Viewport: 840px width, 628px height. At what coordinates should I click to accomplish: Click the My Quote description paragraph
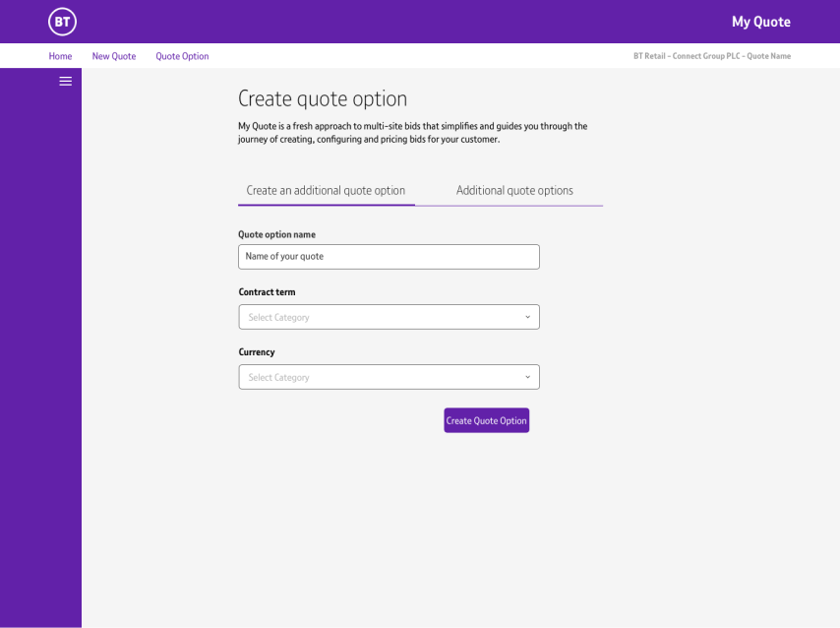click(412, 133)
